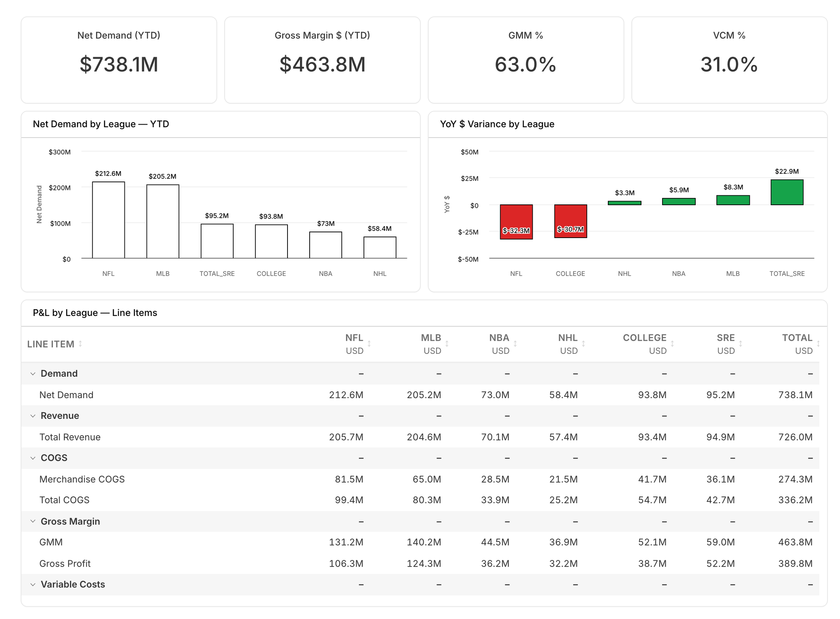Click the GMM row label
The image size is (840, 619).
coord(51,542)
